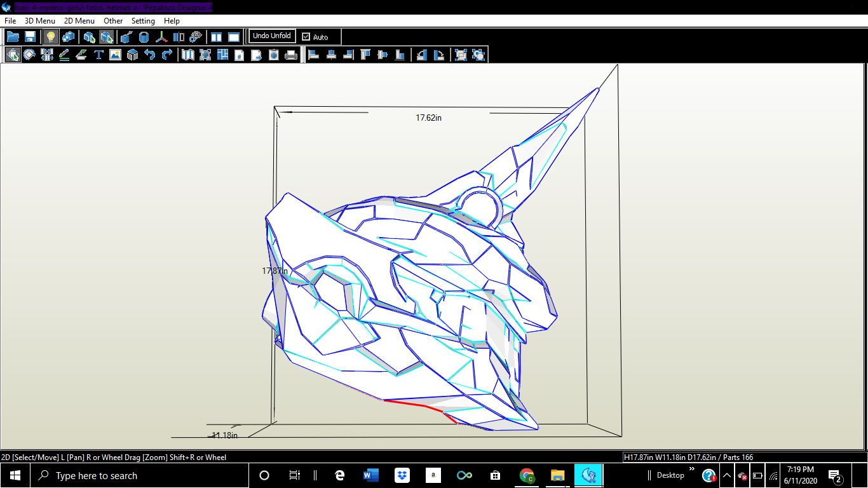This screenshot has width=868, height=488.
Task: Open the File menu
Action: [x=10, y=21]
